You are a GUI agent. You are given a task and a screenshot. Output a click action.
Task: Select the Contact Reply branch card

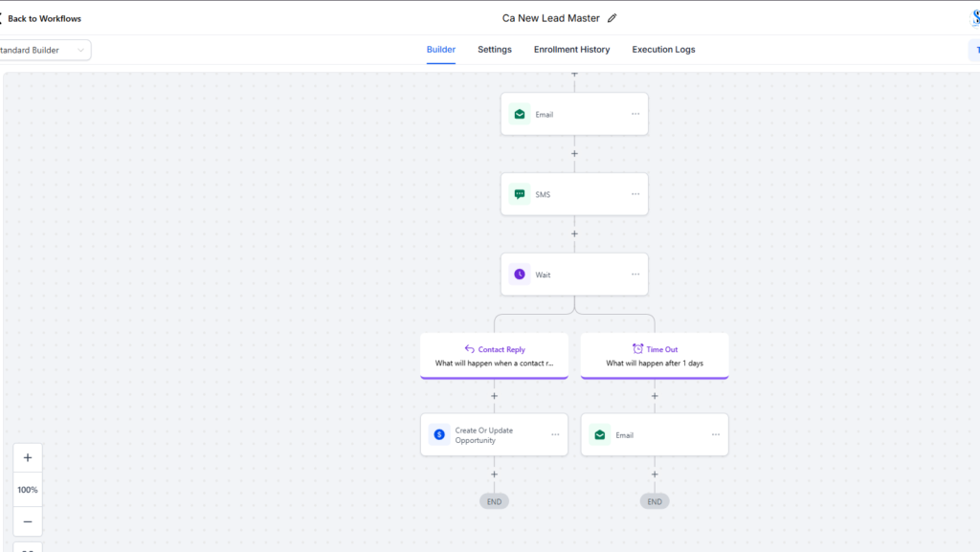click(x=494, y=356)
